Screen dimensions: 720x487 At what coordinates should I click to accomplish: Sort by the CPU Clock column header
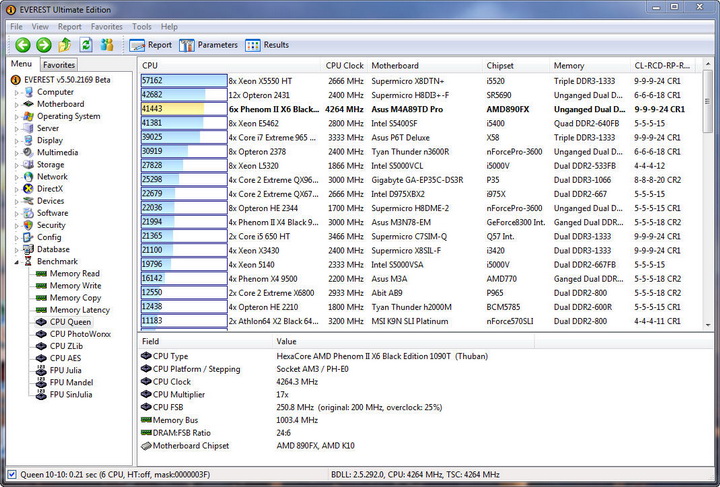click(x=344, y=66)
